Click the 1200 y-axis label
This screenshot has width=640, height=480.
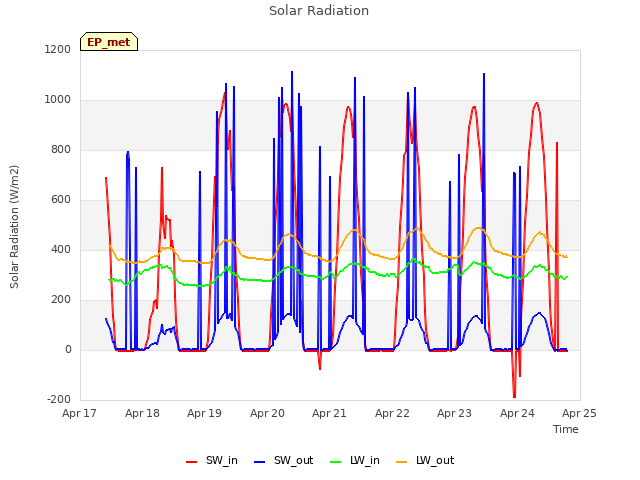pos(58,49)
